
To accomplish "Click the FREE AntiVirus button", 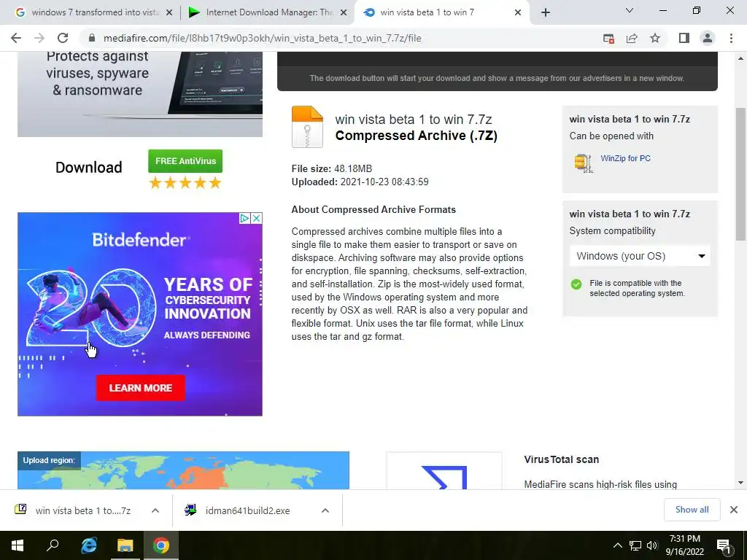I will coord(185,161).
